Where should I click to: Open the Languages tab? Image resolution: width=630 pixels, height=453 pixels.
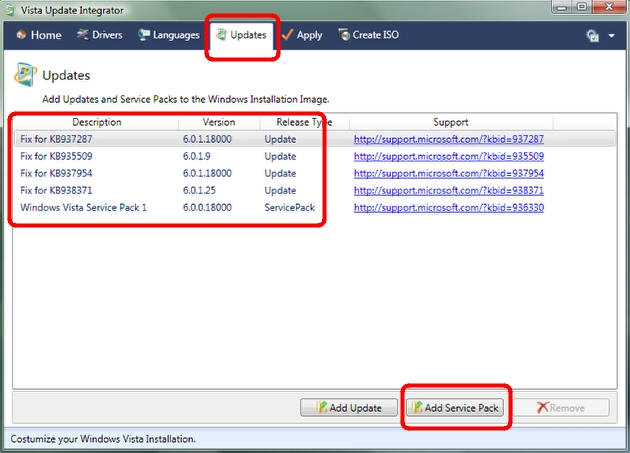pyautogui.click(x=169, y=35)
